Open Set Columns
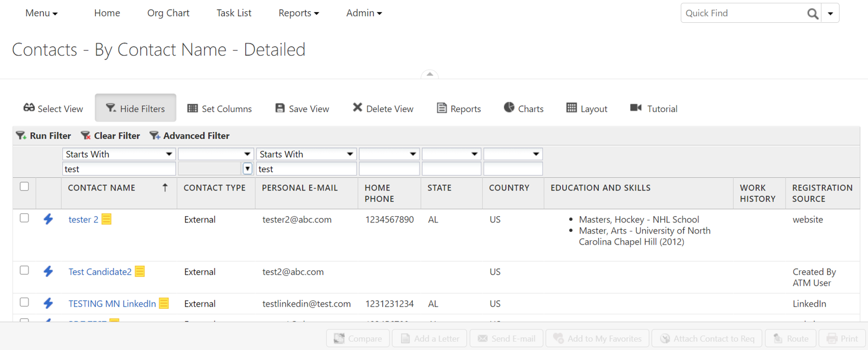The image size is (868, 350). [x=220, y=108]
